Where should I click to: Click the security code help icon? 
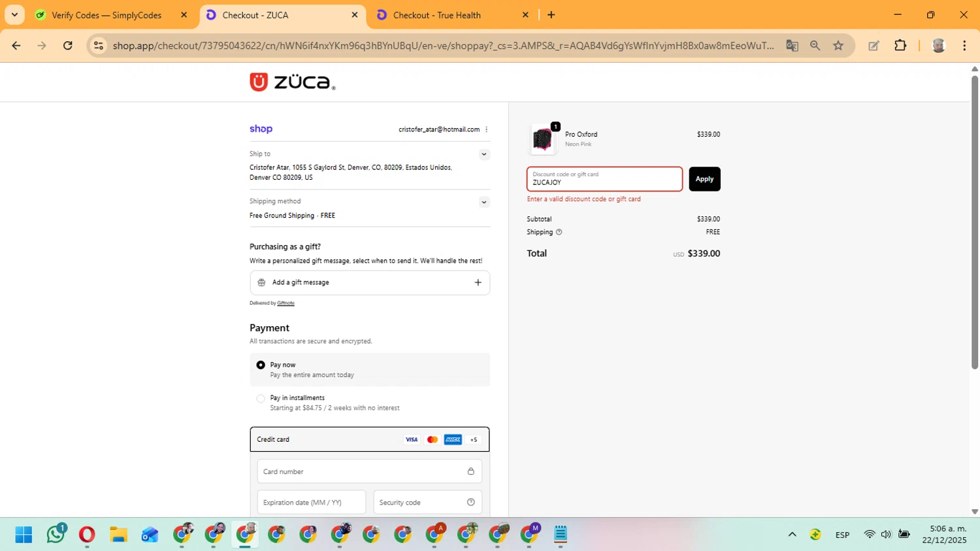point(470,503)
